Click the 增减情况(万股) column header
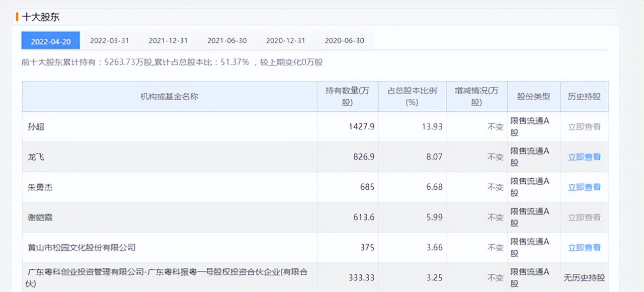Image resolution: width=644 pixels, height=292 pixels. (476, 97)
